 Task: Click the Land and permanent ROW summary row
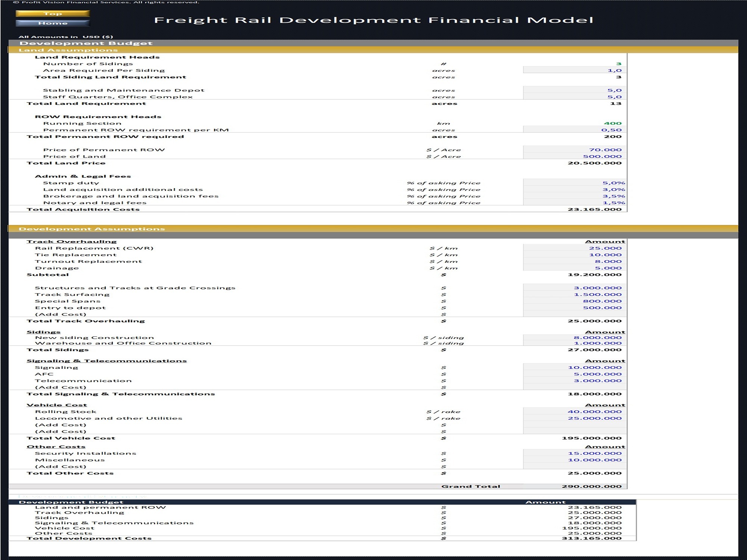coord(322,507)
